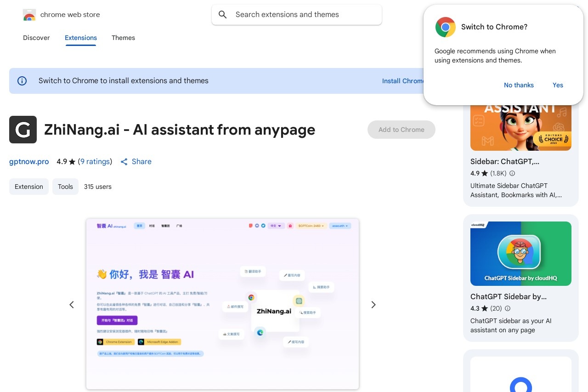Open the Discover tab
Viewport: 588px width, 392px height.
pos(36,38)
